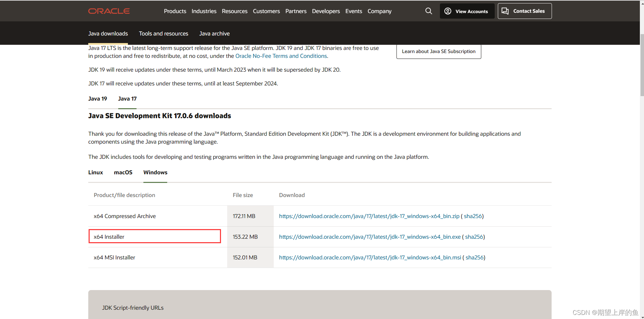Select the Windows tab
This screenshot has width=644, height=319.
[155, 172]
